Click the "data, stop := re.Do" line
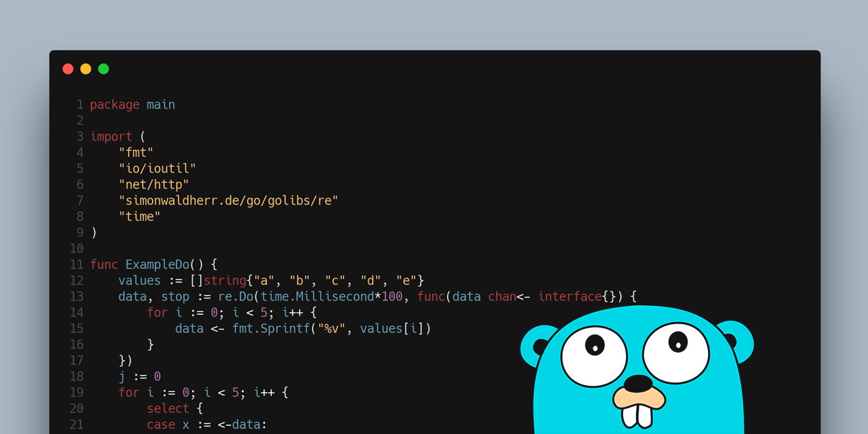Viewport: 868px width, 434px height. point(378,296)
